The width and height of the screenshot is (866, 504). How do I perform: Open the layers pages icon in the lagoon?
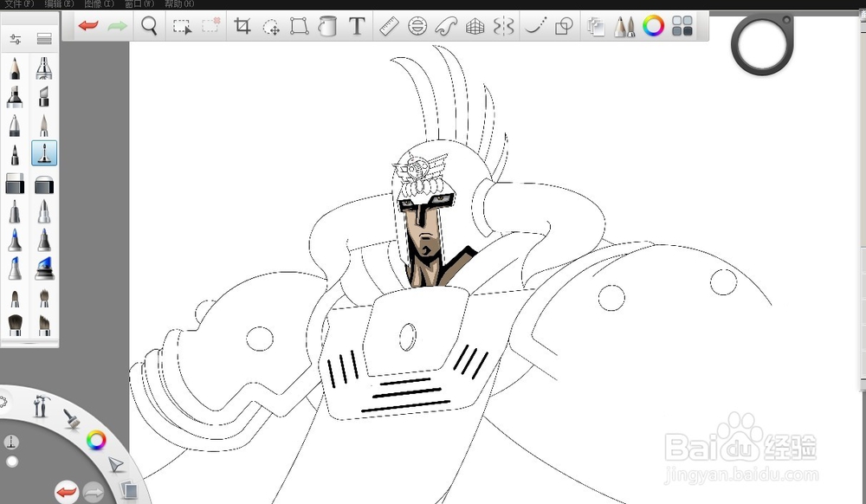[128, 489]
